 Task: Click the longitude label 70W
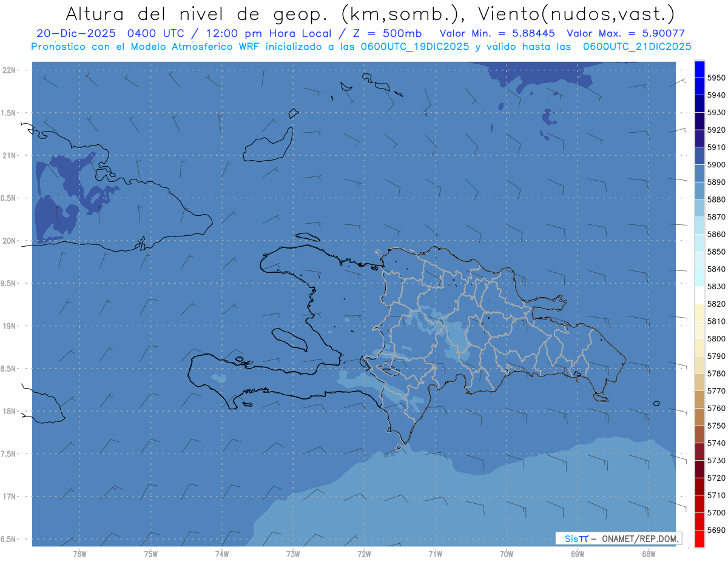507,554
